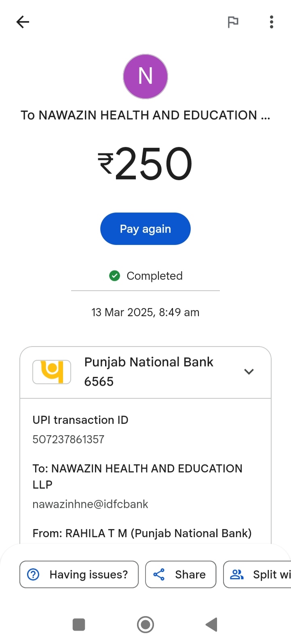This screenshot has width=291, height=644.
Task: Open the three-dot overflow menu
Action: pyautogui.click(x=271, y=22)
